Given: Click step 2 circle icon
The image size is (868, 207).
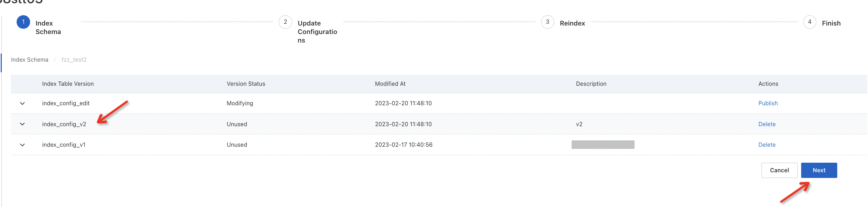Looking at the screenshot, I should click(285, 22).
